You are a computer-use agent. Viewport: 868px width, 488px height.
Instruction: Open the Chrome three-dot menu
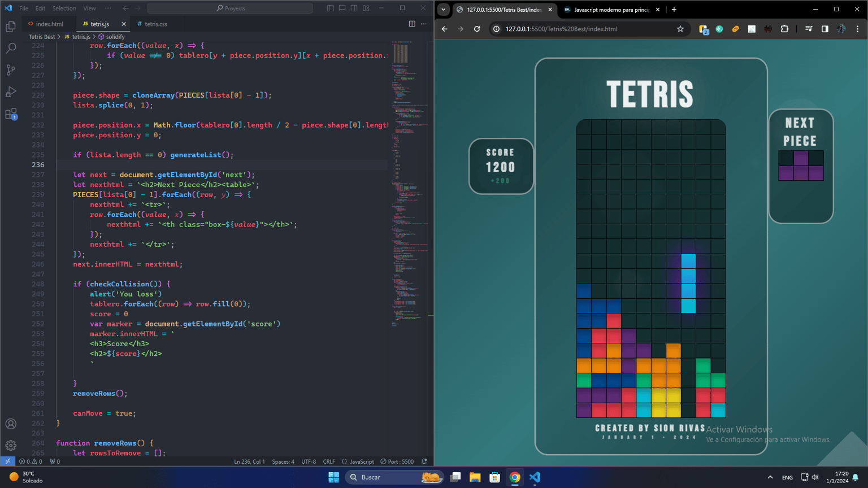[x=857, y=29]
